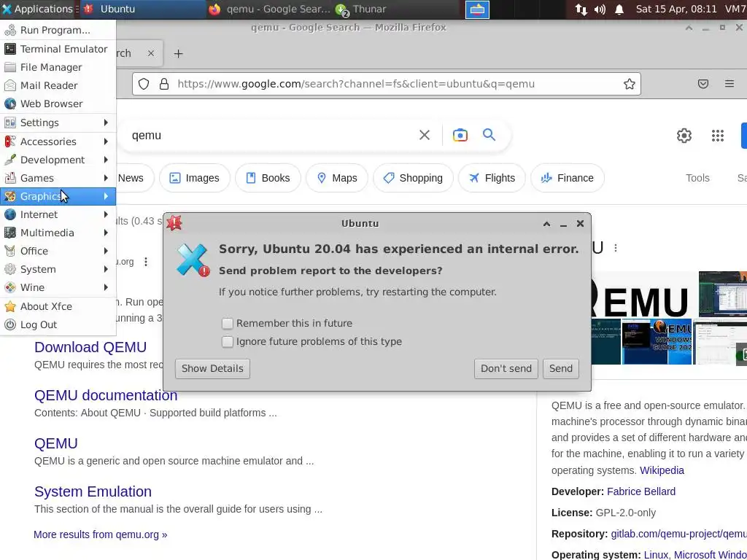Open a new Firefox tab with plus

coord(178,54)
